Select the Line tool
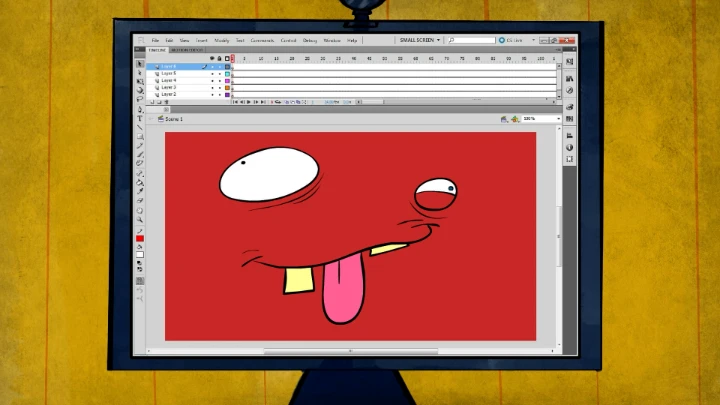The height and width of the screenshot is (405, 720). [140, 128]
